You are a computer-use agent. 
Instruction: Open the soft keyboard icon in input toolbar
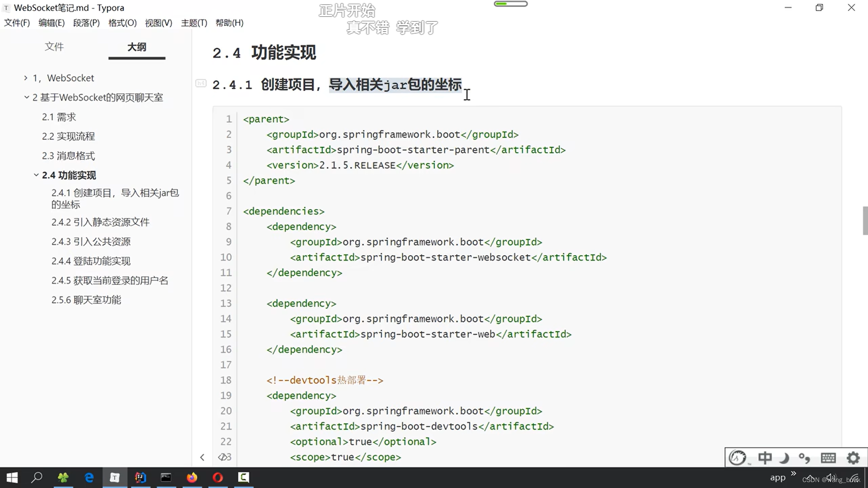[x=828, y=457]
